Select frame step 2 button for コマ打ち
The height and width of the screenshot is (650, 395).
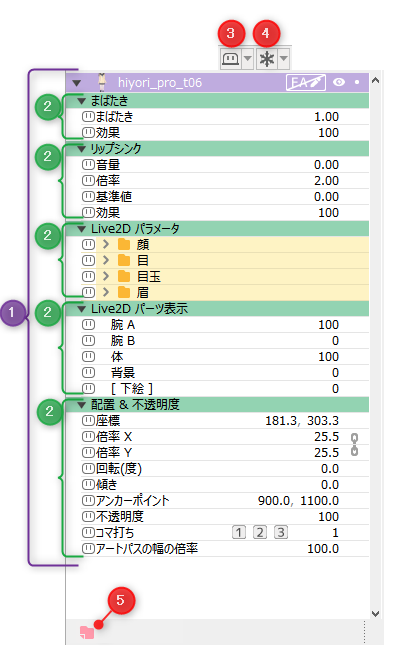point(260,532)
